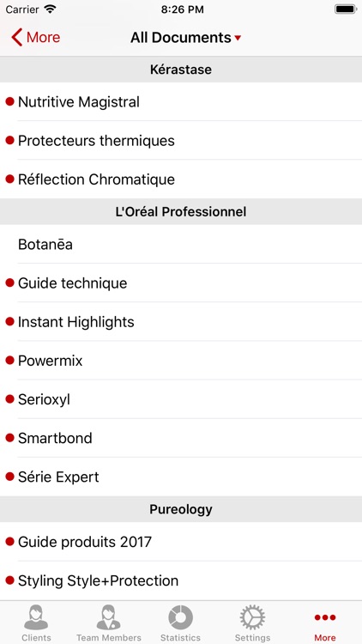This screenshot has height=644, width=362.
Task: Open the Settings gear icon
Action: 252,617
